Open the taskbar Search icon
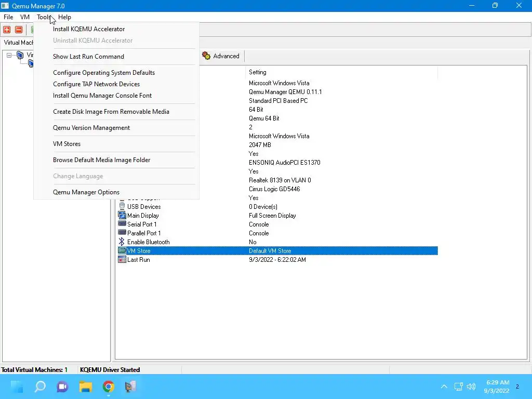Screen dimensions: 532x399 (40, 387)
